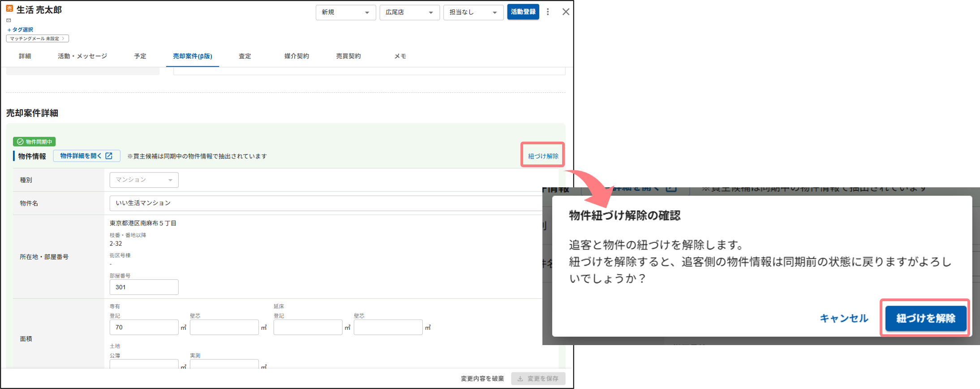Click the small mail icon under customer name
The image size is (980, 389).
[x=9, y=20]
